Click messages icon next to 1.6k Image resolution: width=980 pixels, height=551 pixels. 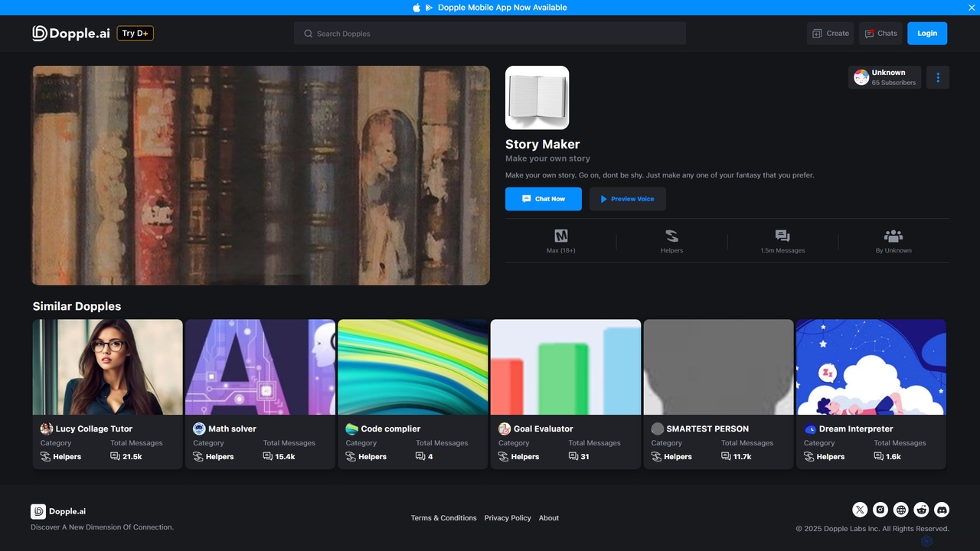pyautogui.click(x=879, y=457)
